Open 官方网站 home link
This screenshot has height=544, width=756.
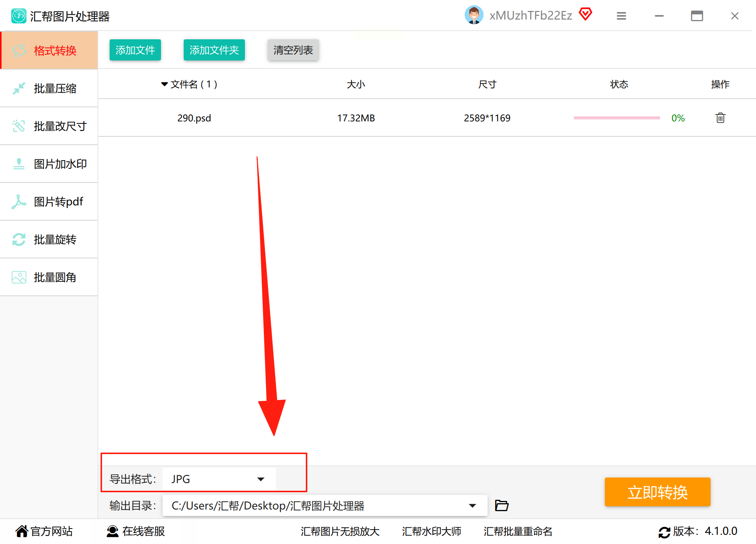tap(44, 531)
